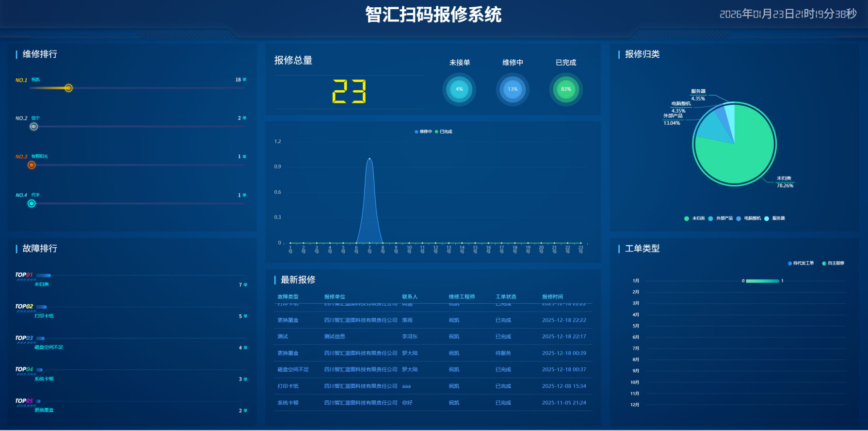Screen dimensions: 868x431
Task: Click the 维修工程师 column header
Action: pyautogui.click(x=462, y=297)
